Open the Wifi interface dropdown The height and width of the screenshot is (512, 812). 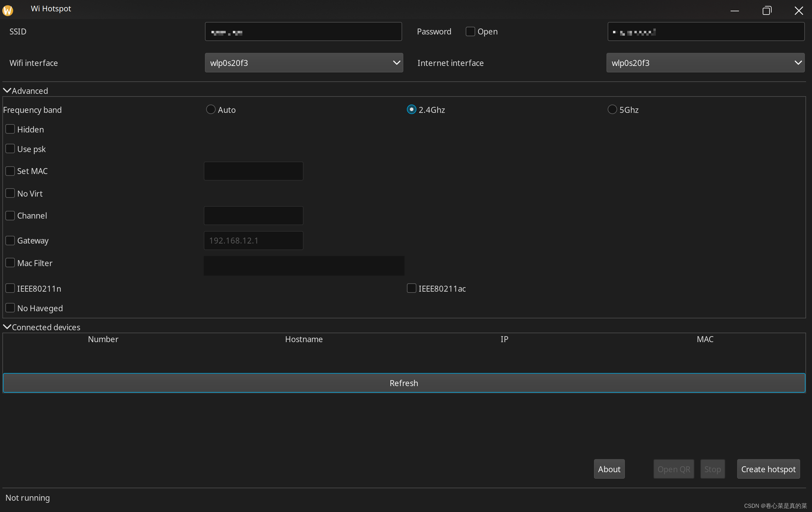(x=304, y=63)
